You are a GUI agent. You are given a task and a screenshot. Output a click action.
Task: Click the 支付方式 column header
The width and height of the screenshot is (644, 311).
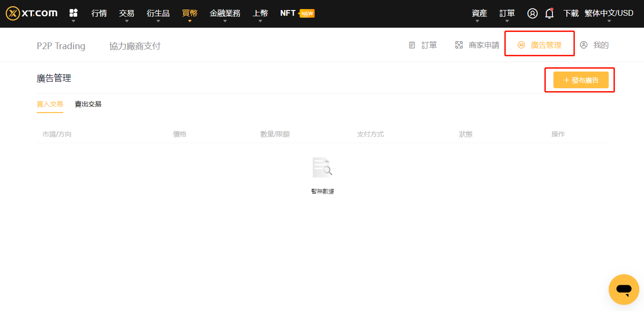[370, 134]
